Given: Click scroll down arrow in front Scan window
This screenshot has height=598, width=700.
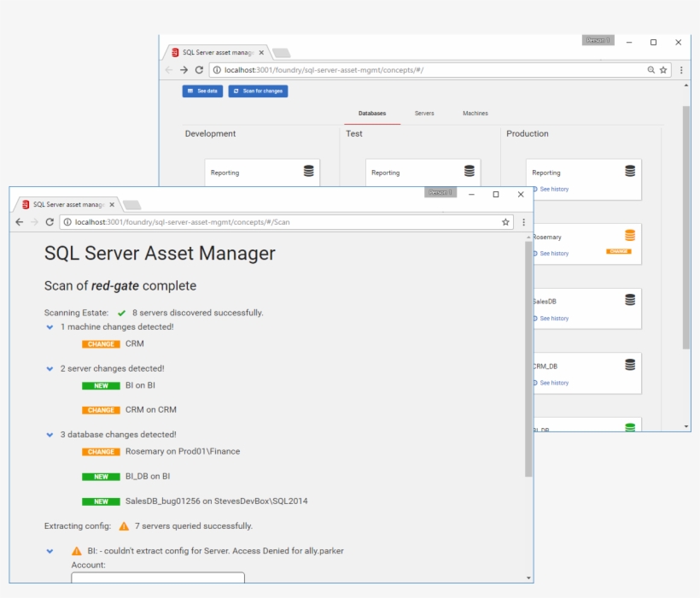Looking at the screenshot, I should click(x=528, y=577).
